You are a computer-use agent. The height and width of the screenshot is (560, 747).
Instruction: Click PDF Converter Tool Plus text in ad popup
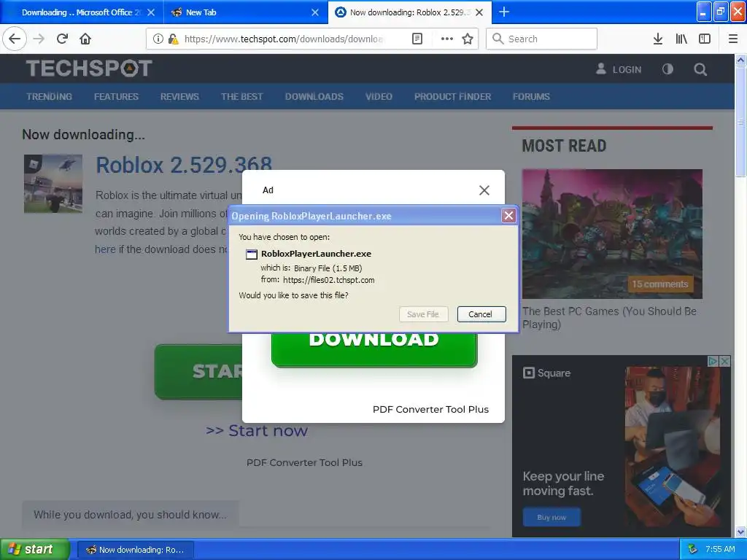430,410
